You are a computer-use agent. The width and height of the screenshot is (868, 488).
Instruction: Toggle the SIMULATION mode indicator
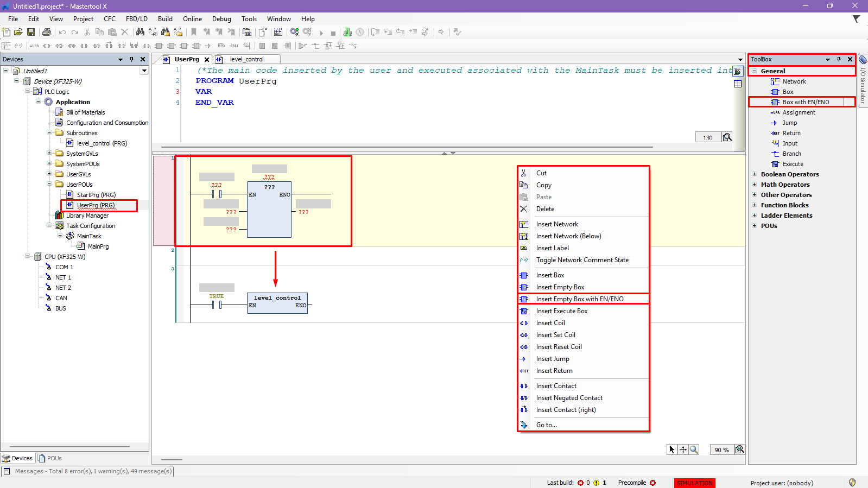click(694, 483)
